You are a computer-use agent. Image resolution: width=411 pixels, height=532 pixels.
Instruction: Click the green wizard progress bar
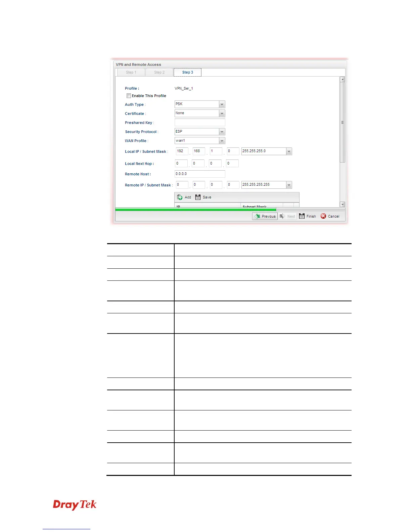coord(196,210)
